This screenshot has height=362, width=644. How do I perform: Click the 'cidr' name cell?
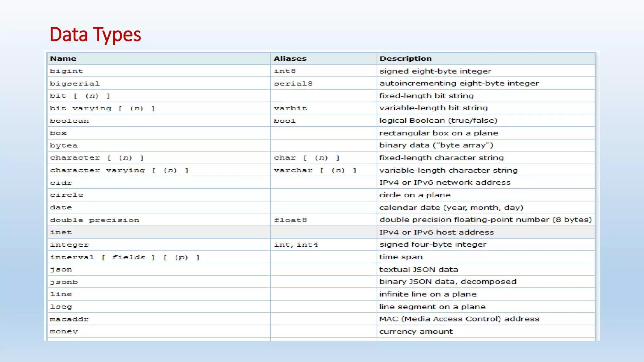pos(158,183)
